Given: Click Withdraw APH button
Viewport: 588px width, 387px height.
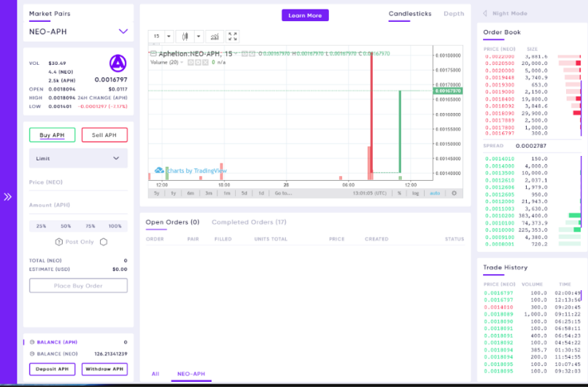Looking at the screenshot, I should (104, 369).
